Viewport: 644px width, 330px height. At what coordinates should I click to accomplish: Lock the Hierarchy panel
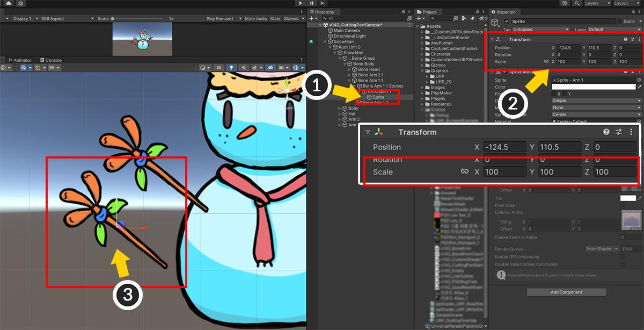[403, 12]
